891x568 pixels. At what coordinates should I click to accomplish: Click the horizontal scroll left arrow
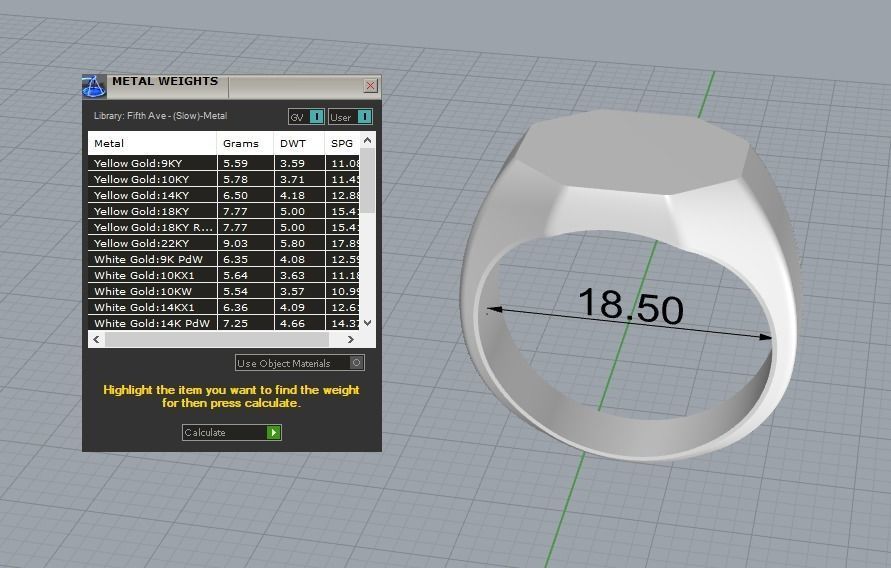point(96,339)
